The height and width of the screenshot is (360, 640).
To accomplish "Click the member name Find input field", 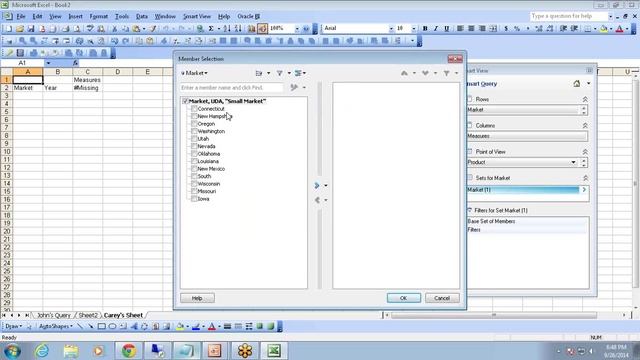I will 231,88.
